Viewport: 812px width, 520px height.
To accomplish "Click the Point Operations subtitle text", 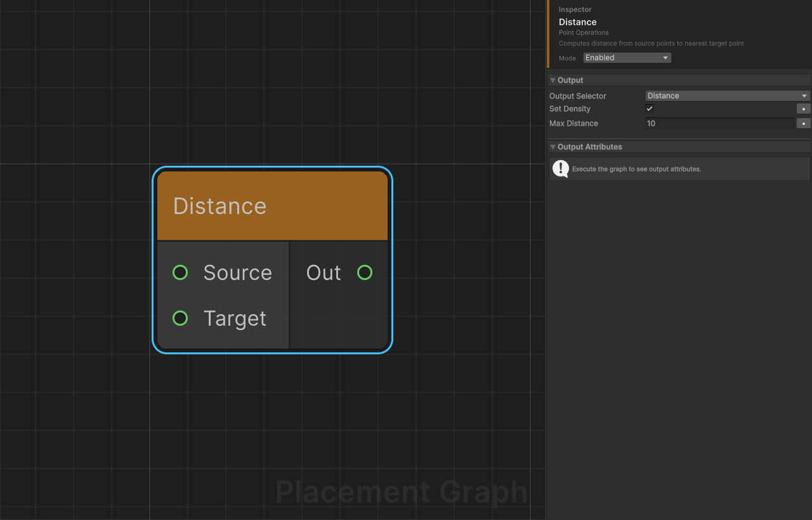I will (x=584, y=32).
